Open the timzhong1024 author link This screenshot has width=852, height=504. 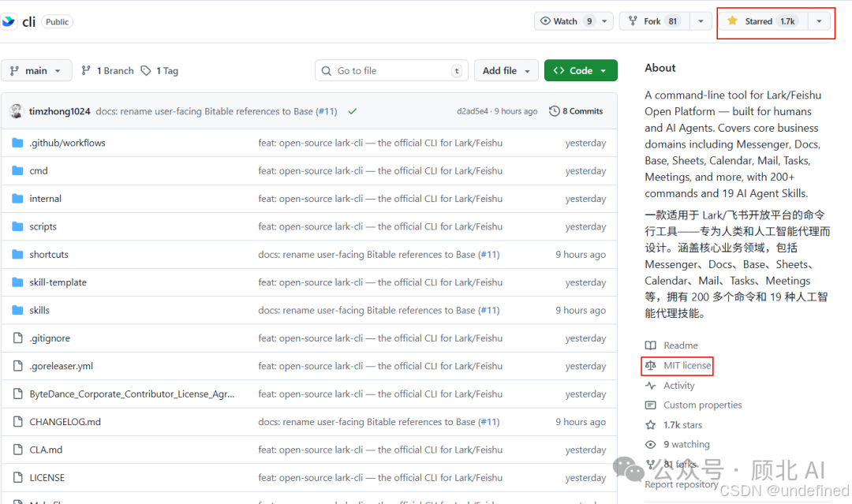(x=60, y=111)
